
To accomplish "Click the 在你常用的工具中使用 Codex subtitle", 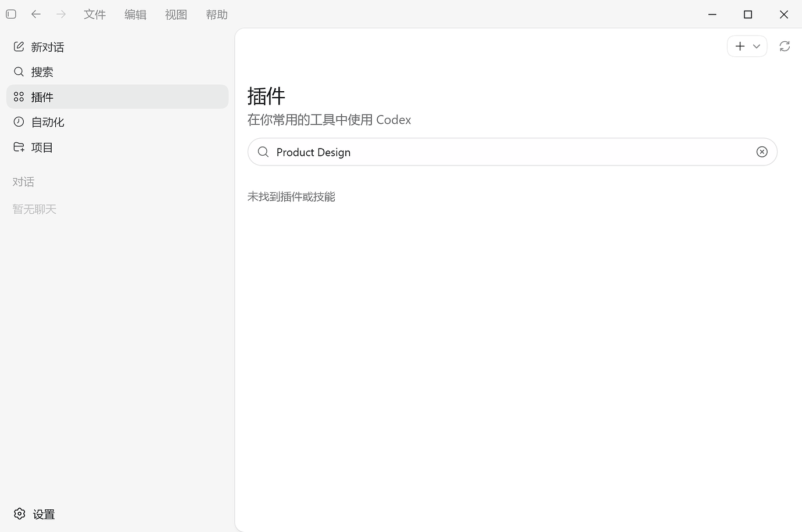I will [x=330, y=120].
